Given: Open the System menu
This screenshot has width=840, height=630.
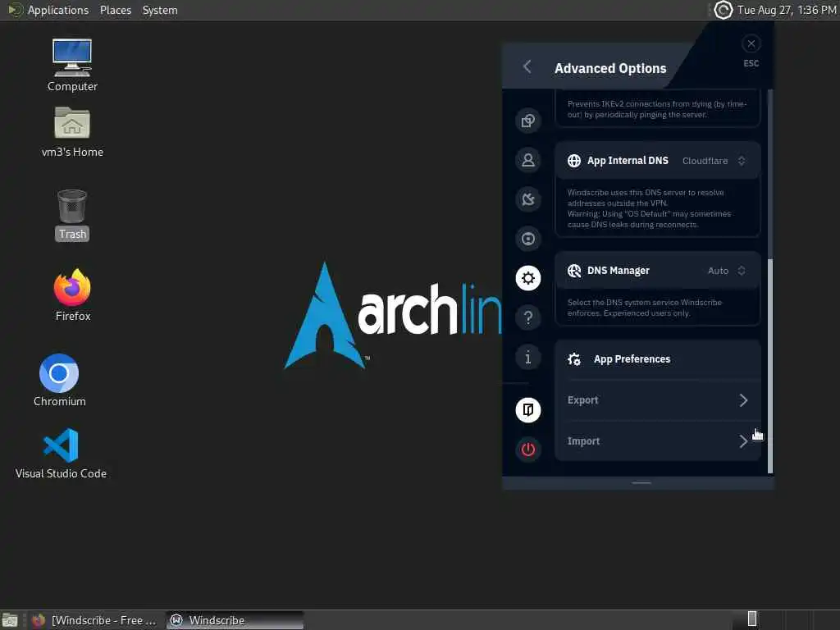Looking at the screenshot, I should (160, 10).
